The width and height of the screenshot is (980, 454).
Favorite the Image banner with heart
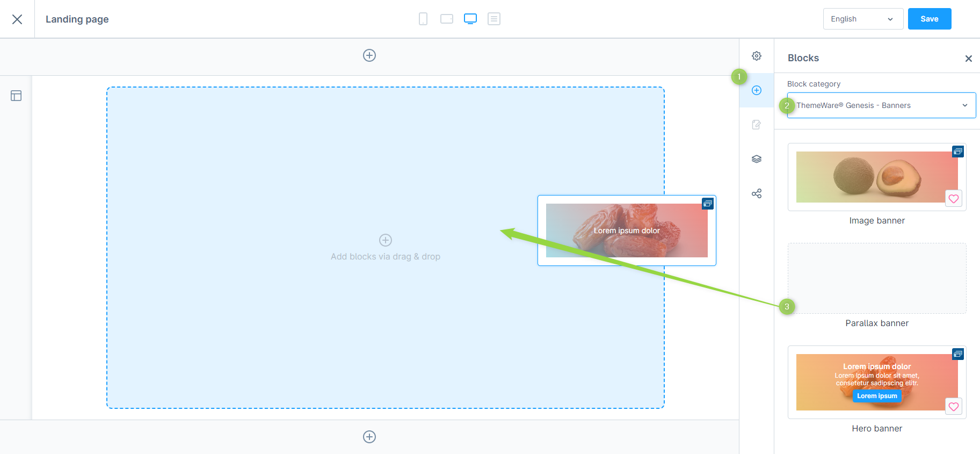coord(954,199)
